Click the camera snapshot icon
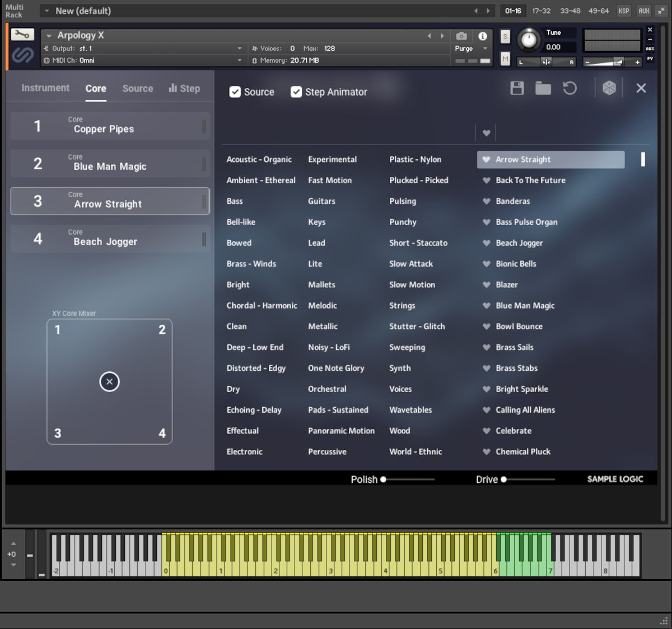Viewport: 672px width, 629px height. coord(461,36)
